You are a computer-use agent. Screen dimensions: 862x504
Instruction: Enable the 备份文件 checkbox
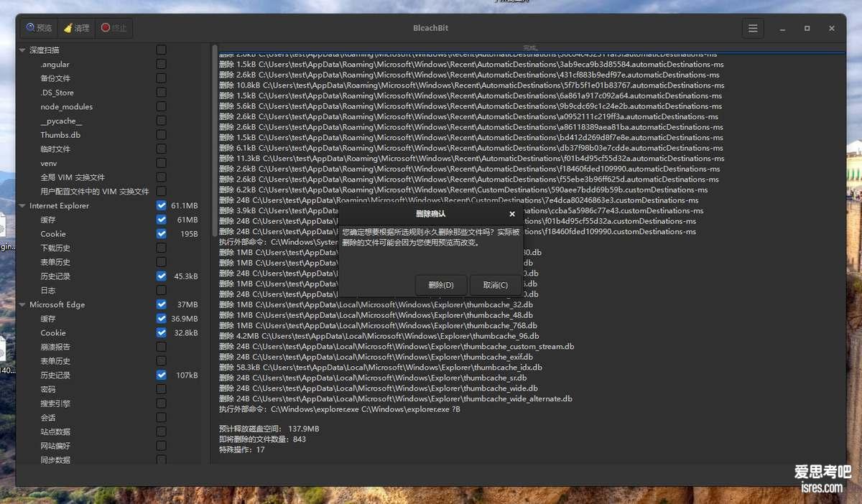[x=161, y=78]
